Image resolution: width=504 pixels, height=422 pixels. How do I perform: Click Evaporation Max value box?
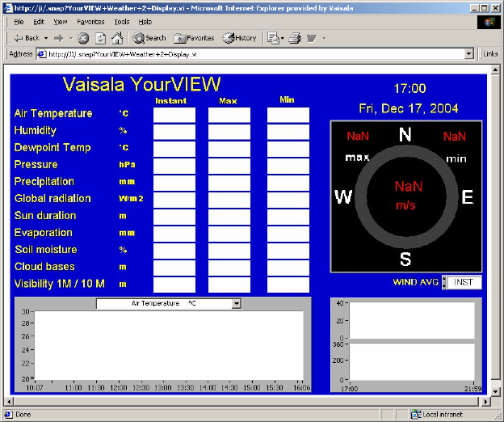[x=229, y=234]
